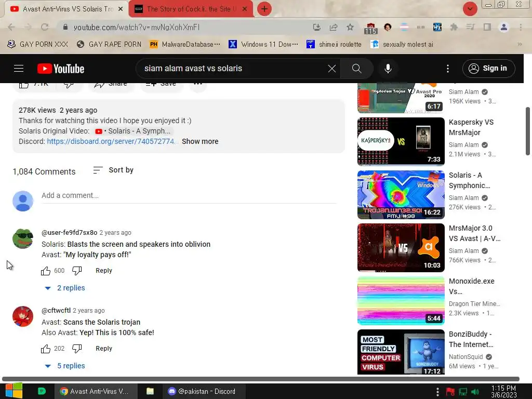Click the address bar URL
Viewport: 532px width, 399px height.
(137, 27)
